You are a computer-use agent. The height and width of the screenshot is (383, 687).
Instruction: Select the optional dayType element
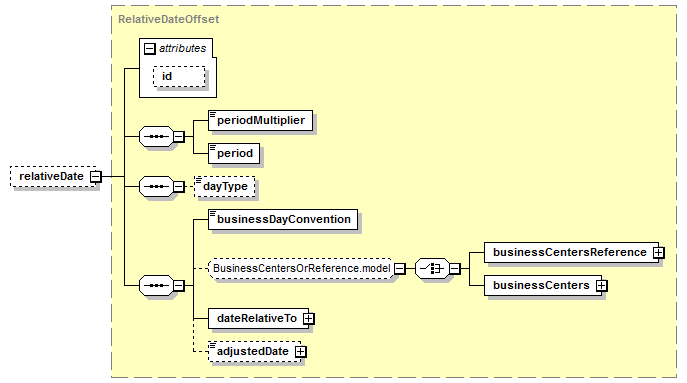pyautogui.click(x=225, y=186)
